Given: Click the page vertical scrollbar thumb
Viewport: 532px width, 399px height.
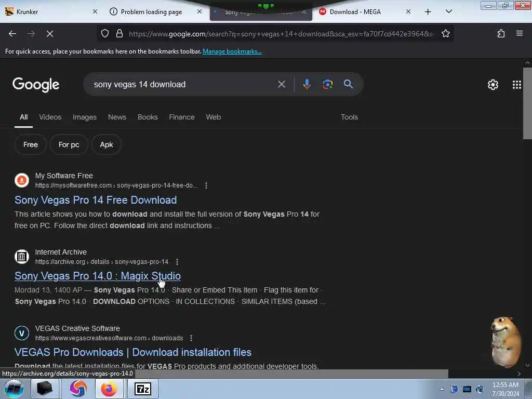Looking at the screenshot, I should (x=527, y=103).
